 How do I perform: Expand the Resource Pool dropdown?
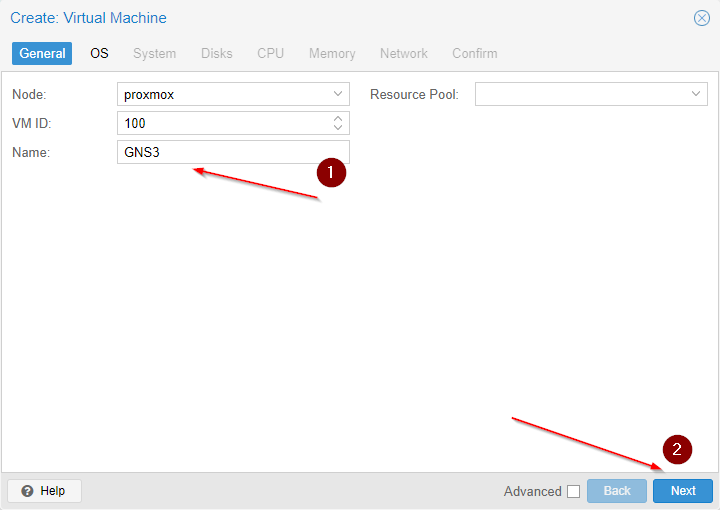[696, 94]
